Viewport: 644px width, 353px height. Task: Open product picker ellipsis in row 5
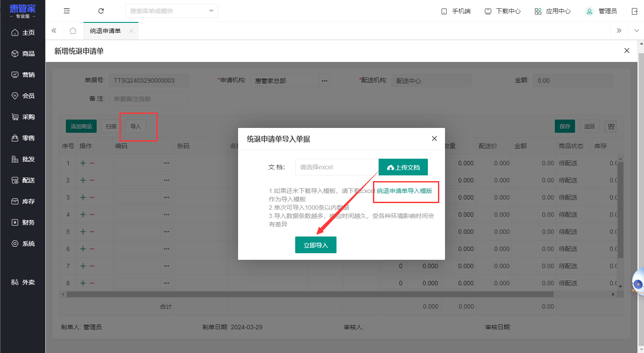click(x=166, y=232)
